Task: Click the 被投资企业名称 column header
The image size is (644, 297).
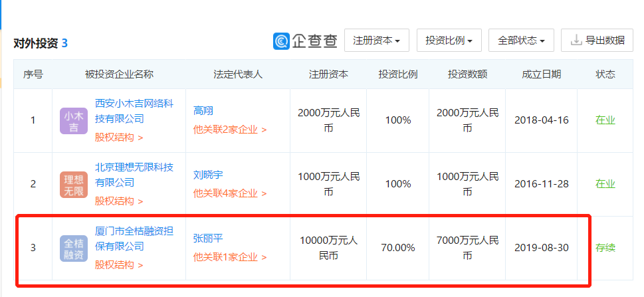Action: (x=119, y=74)
